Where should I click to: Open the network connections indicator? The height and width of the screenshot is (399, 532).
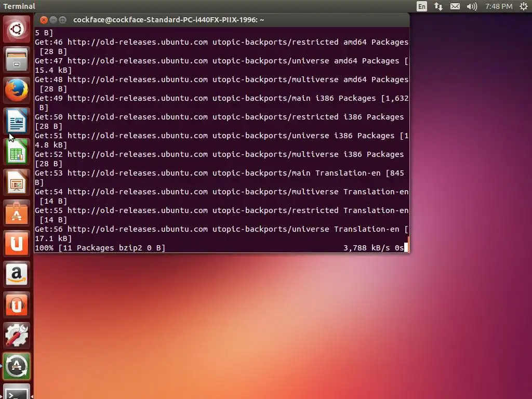tap(438, 6)
